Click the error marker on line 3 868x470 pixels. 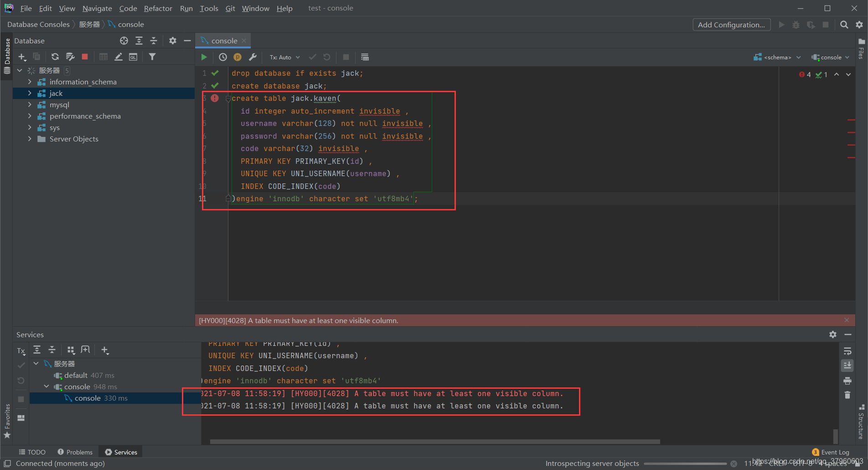pos(215,98)
